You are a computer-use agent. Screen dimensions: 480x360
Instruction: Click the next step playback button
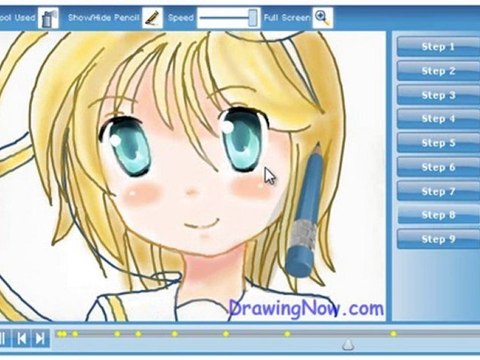click(41, 339)
